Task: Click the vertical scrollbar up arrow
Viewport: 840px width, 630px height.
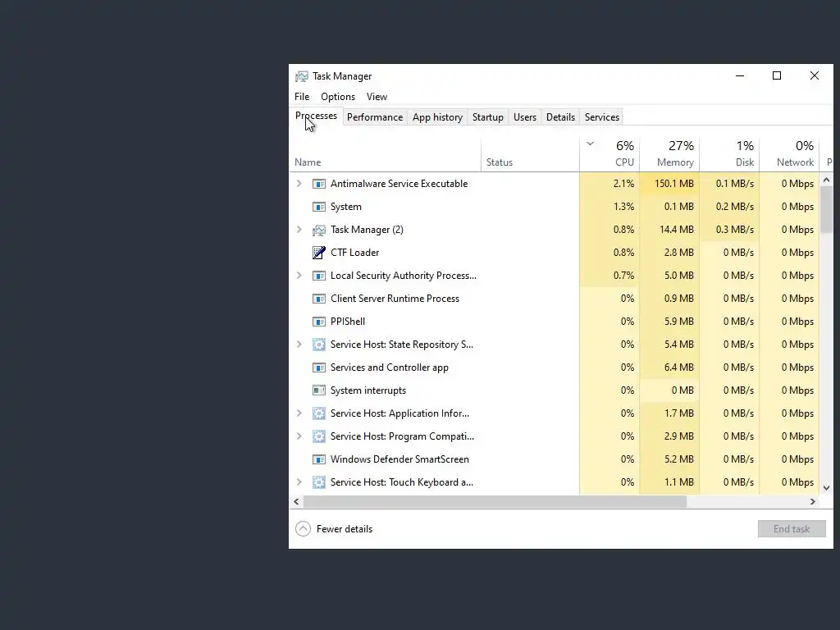Action: pyautogui.click(x=826, y=180)
